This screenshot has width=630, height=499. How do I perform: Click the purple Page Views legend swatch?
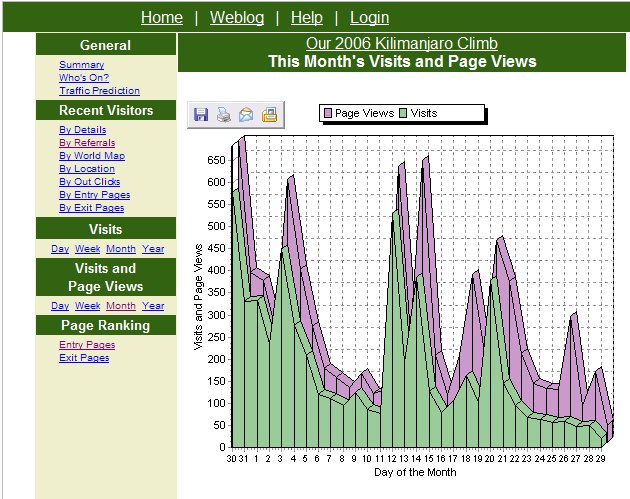327,113
